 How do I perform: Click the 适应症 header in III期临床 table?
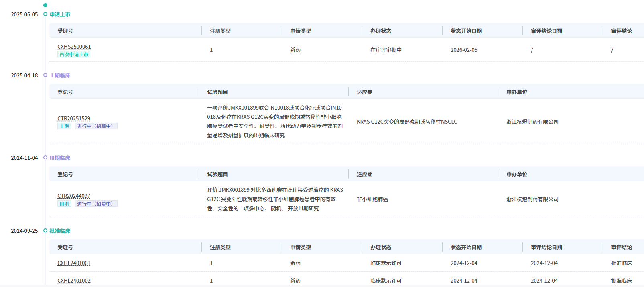coord(364,174)
